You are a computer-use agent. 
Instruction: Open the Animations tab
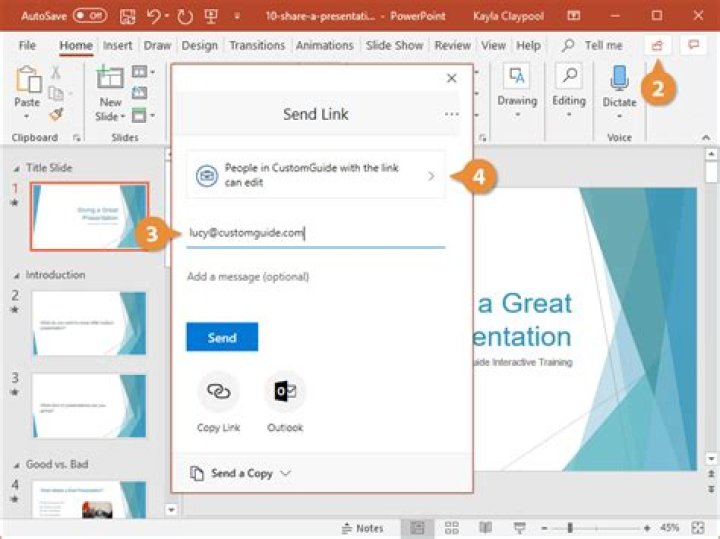click(325, 45)
